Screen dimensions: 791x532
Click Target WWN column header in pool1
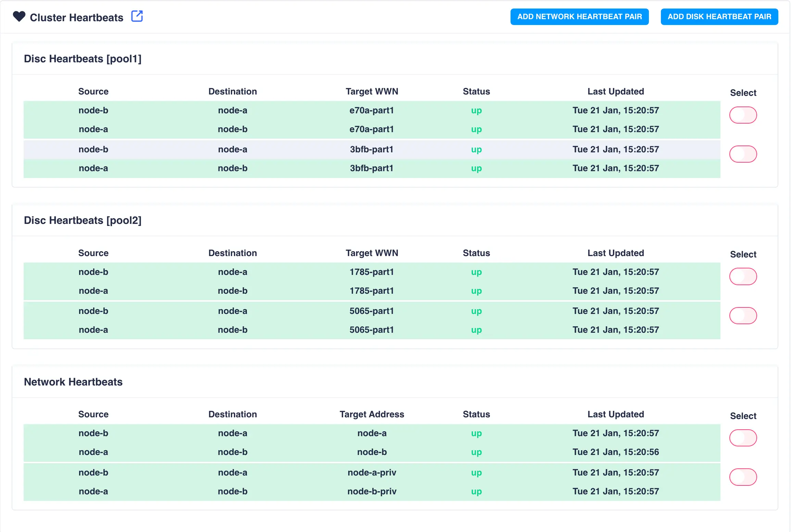pyautogui.click(x=372, y=91)
